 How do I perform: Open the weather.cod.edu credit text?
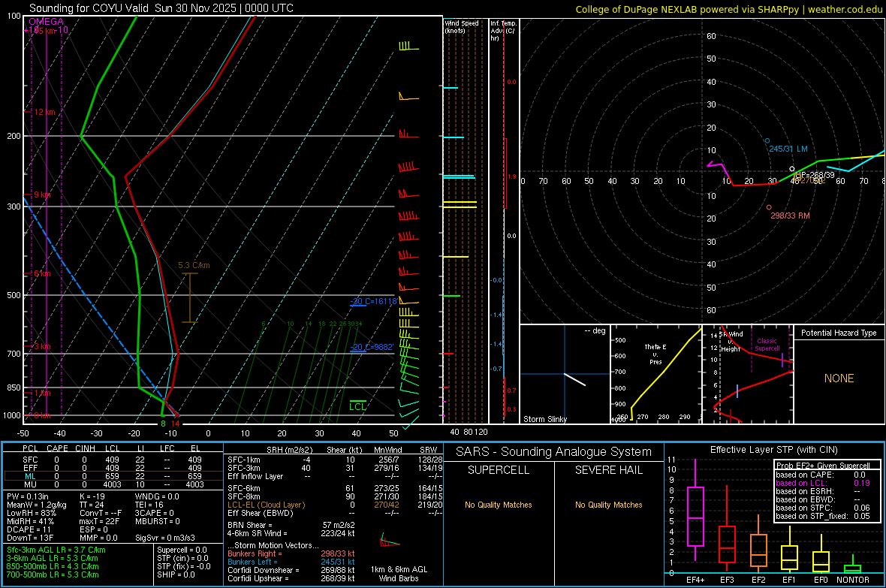click(x=845, y=9)
